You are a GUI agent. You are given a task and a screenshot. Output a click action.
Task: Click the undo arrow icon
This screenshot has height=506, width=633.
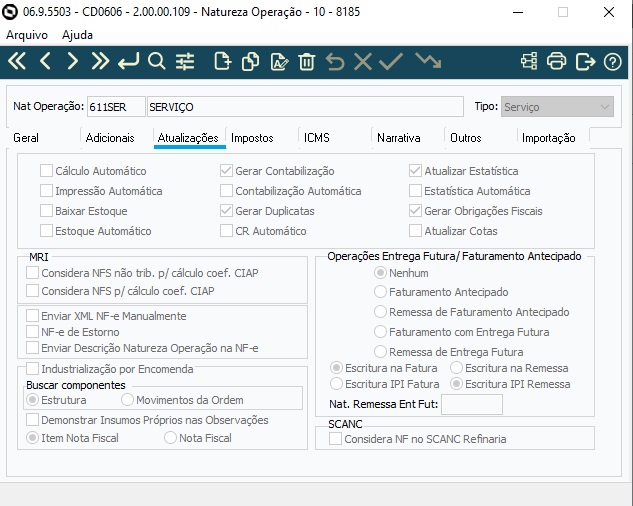[x=335, y=62]
